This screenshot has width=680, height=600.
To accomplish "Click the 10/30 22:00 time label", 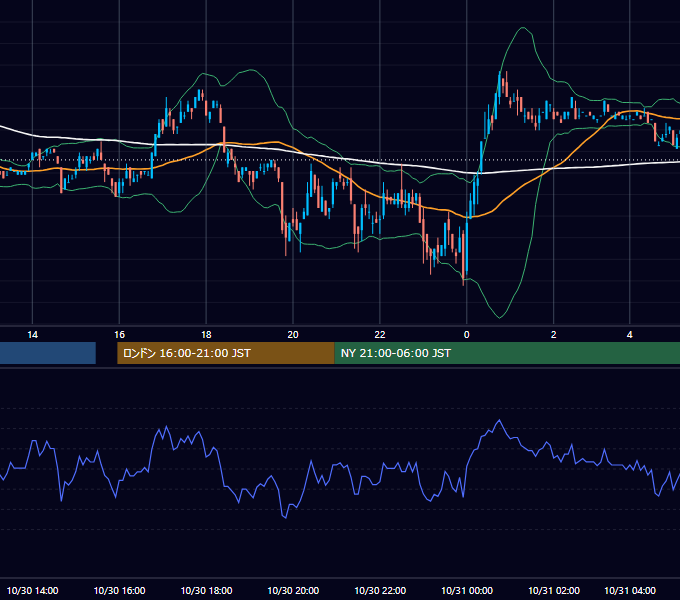I will (x=380, y=590).
